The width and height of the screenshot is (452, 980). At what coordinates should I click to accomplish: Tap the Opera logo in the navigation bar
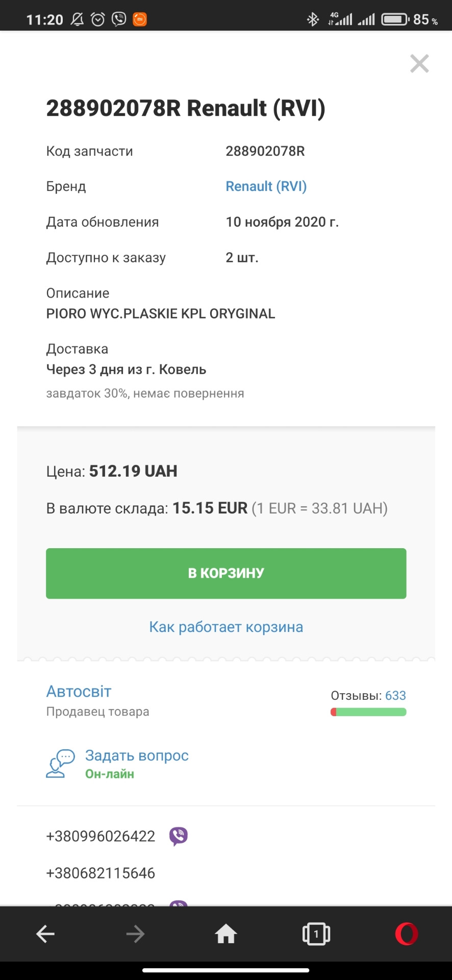coord(406,934)
